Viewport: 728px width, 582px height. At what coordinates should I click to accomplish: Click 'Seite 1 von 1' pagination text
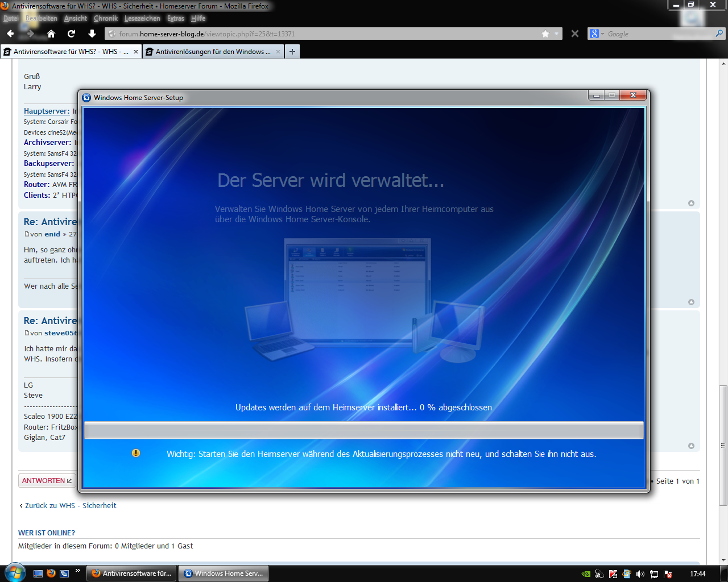pyautogui.click(x=677, y=481)
